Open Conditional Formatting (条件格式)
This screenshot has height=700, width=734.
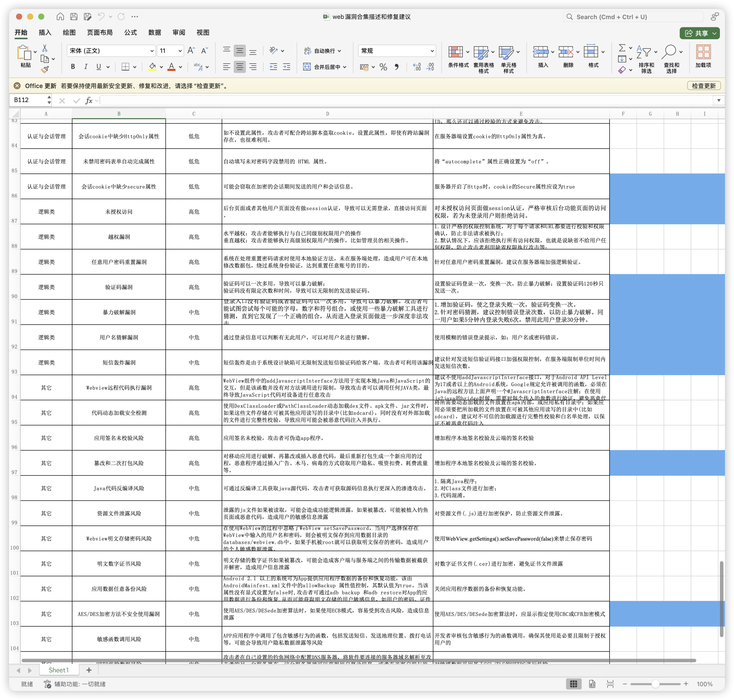coord(458,57)
